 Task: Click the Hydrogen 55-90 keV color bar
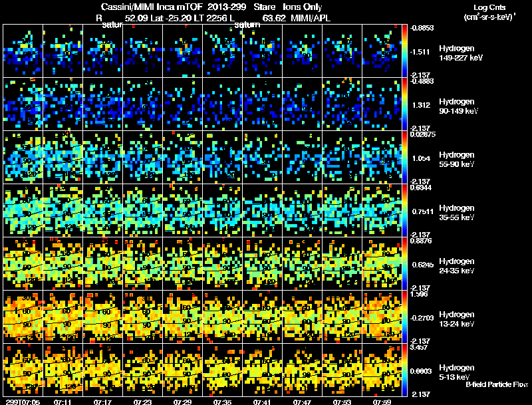[x=404, y=158]
